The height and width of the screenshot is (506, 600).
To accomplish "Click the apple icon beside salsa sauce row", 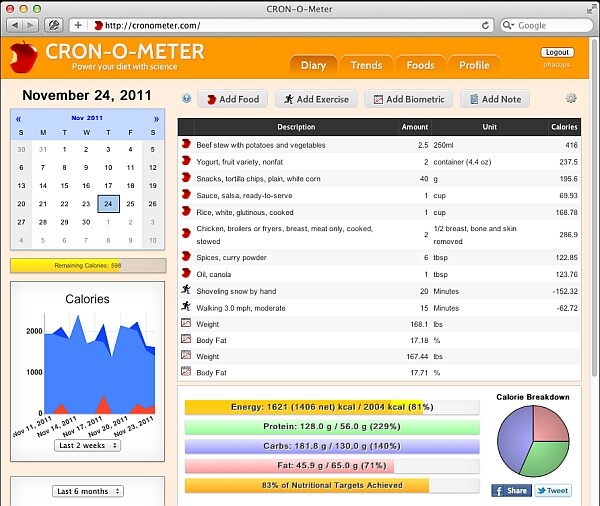I will (x=186, y=194).
